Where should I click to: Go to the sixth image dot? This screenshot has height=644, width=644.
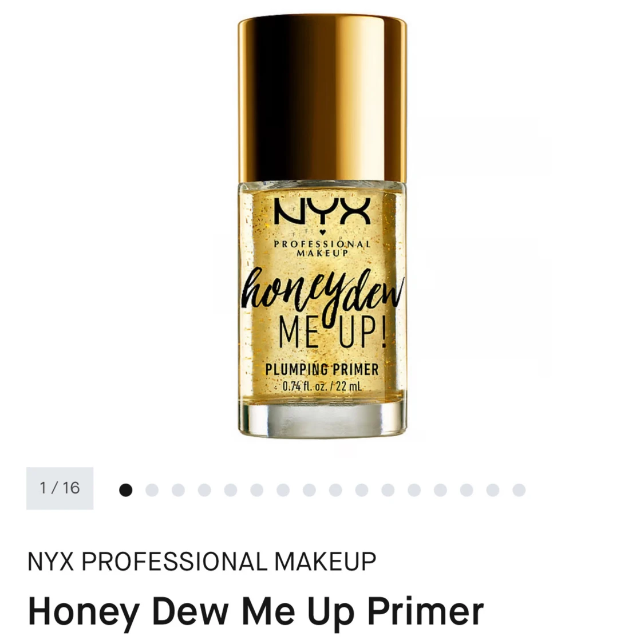pyautogui.click(x=256, y=490)
